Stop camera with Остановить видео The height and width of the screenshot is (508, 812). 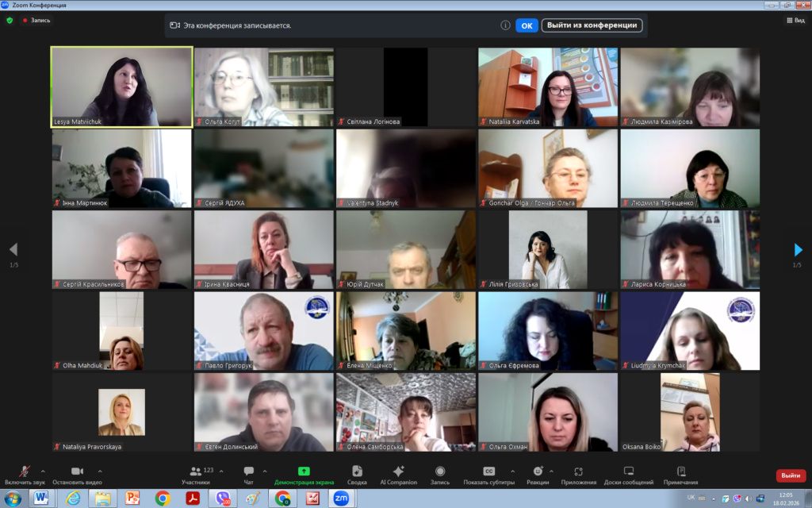(77, 471)
